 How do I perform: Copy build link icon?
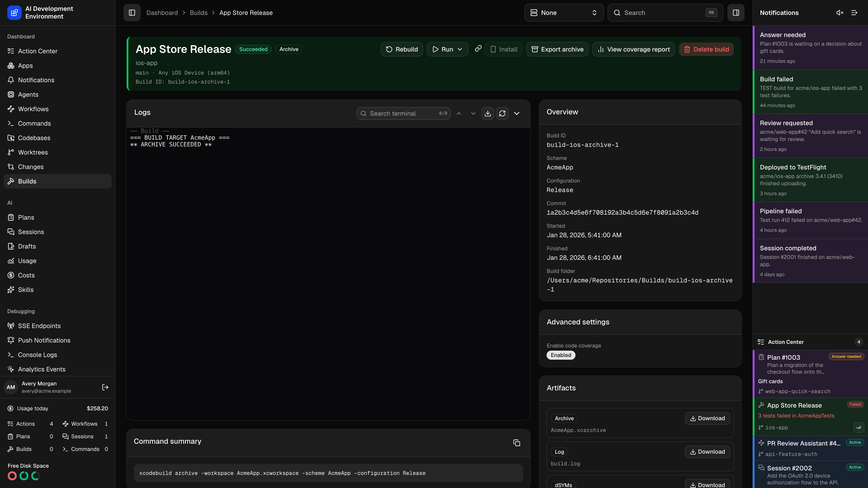tap(478, 49)
